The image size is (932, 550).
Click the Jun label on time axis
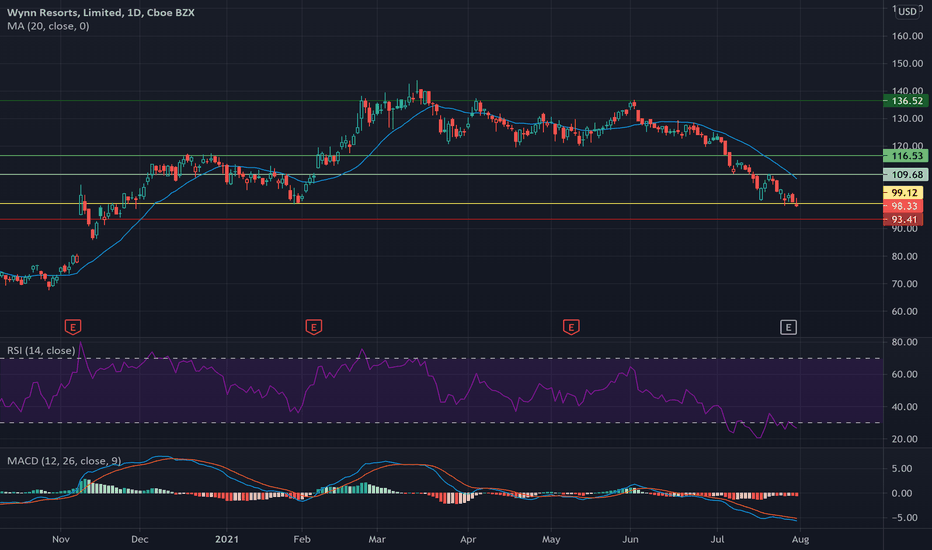(630, 539)
